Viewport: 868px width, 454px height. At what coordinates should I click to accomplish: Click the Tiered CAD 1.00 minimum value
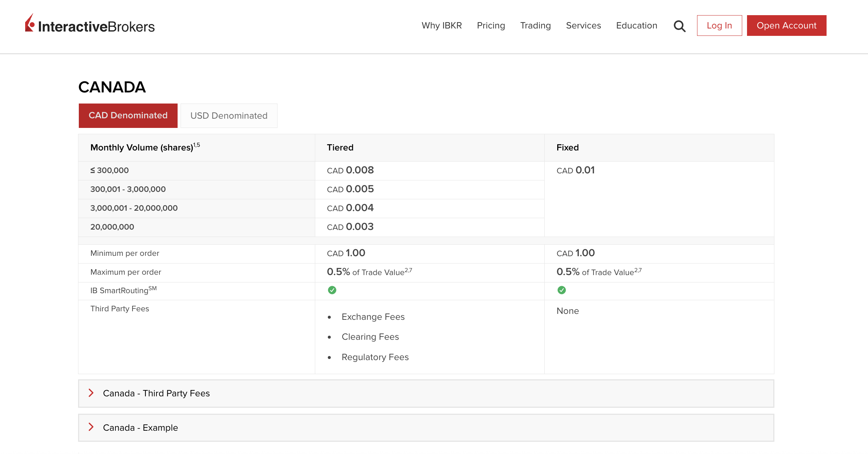click(x=346, y=253)
